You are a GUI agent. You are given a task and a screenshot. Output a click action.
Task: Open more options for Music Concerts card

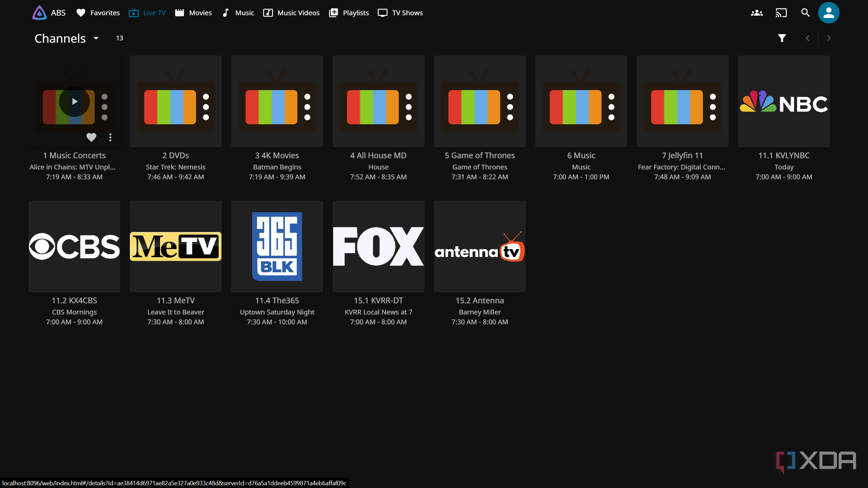(110, 137)
